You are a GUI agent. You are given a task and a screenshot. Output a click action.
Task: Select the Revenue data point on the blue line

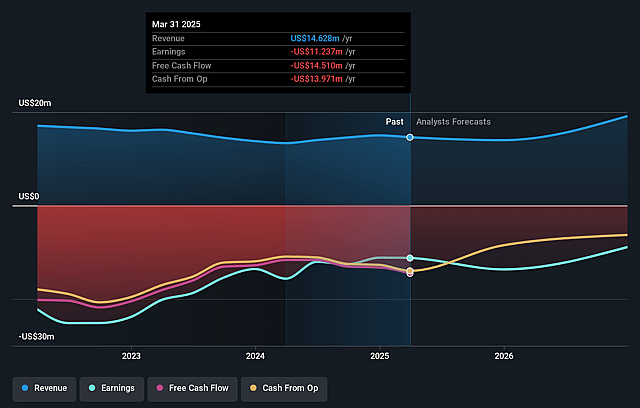[410, 137]
